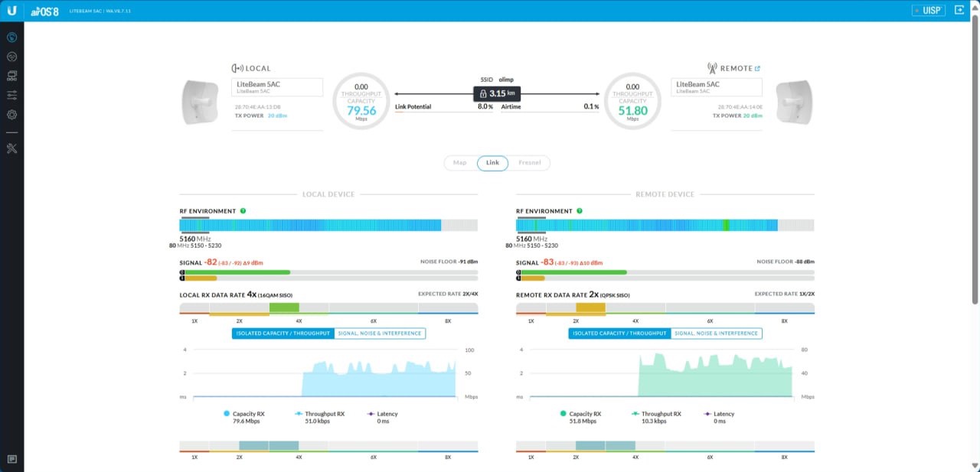
Task: Select local Isolated Capacity / Throughput tab
Action: click(283, 334)
